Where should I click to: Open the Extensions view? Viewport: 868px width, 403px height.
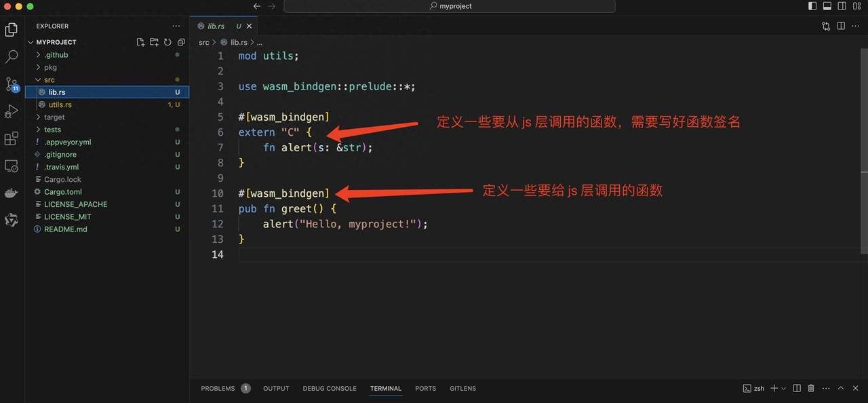click(x=12, y=139)
